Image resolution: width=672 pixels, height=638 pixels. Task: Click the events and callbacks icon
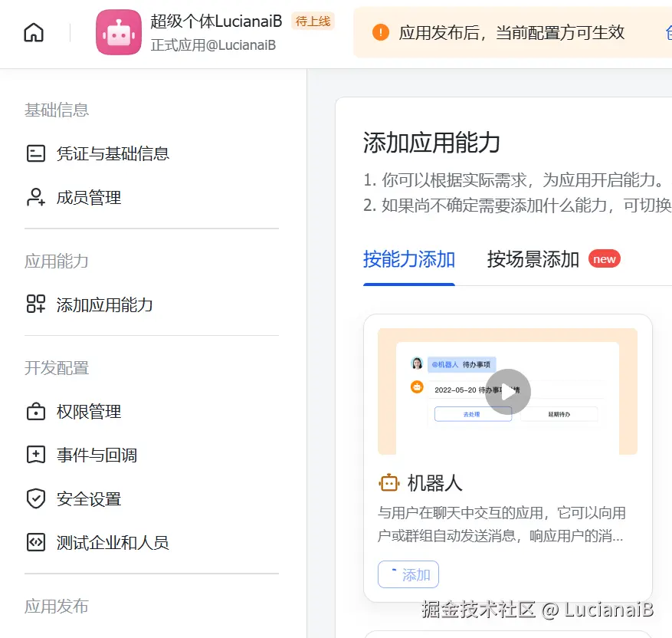36,455
